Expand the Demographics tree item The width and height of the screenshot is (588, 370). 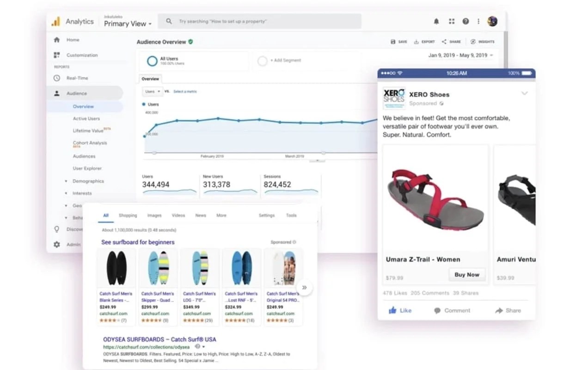tap(66, 181)
